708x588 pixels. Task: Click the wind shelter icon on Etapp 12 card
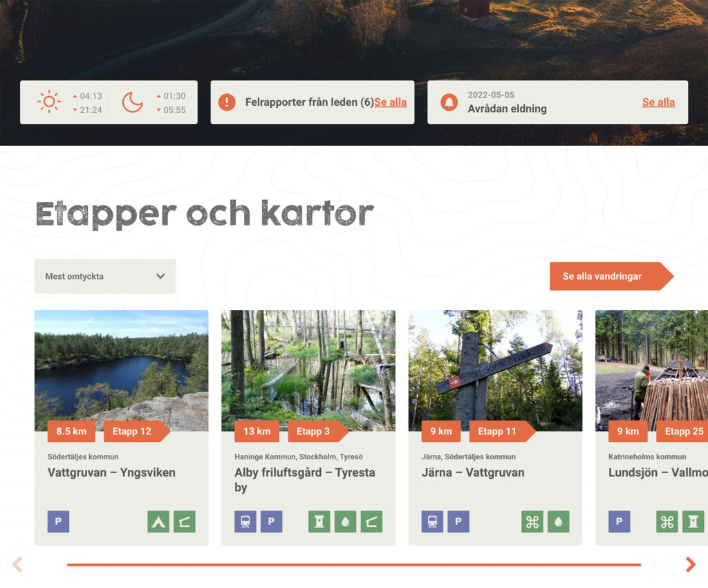point(185,522)
